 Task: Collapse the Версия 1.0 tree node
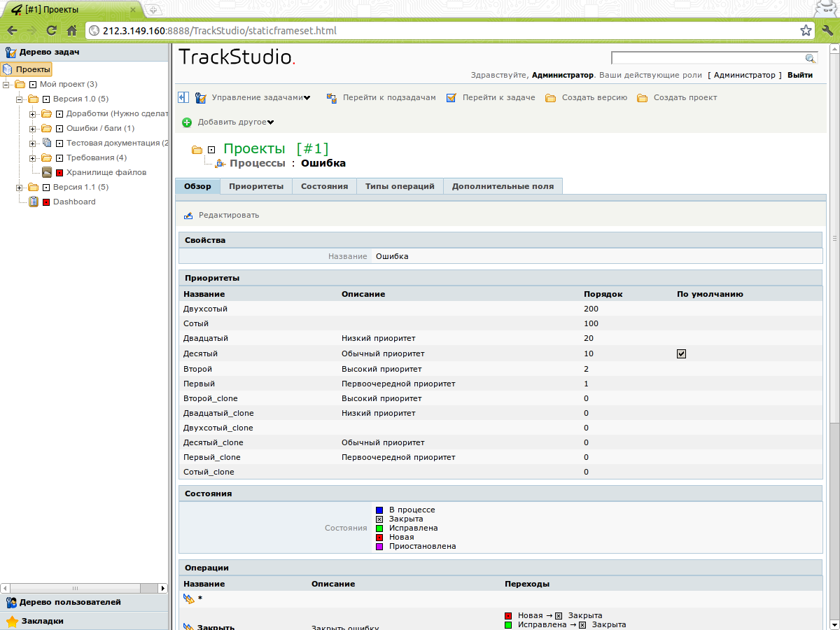[x=19, y=99]
